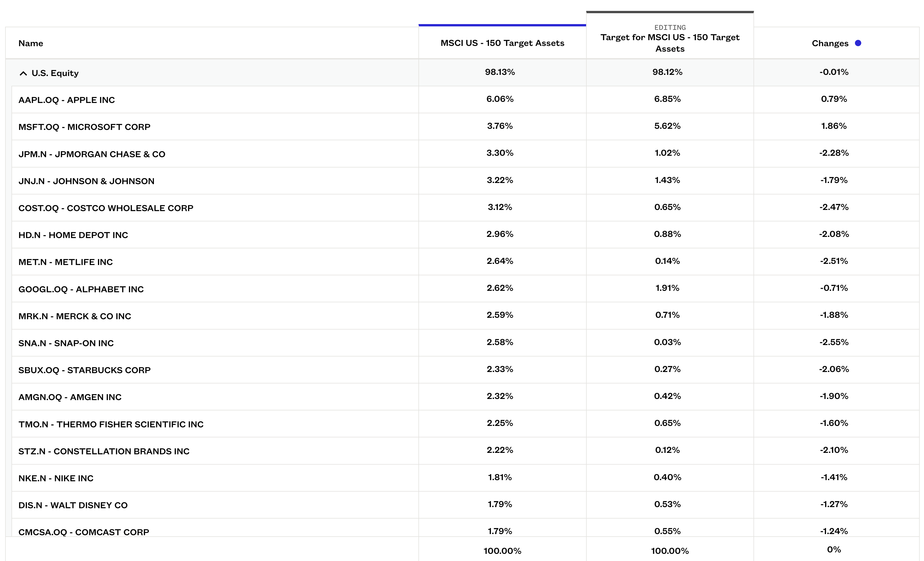924x561 pixels.
Task: Edit Amgen target weight 0.42%
Action: click(667, 396)
